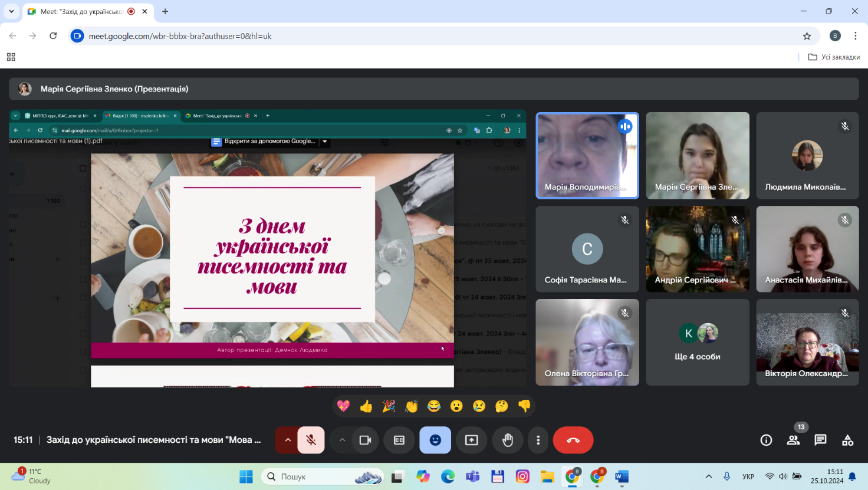Raise your hand in the meeting
Screen dimensions: 868x490
pos(507,440)
